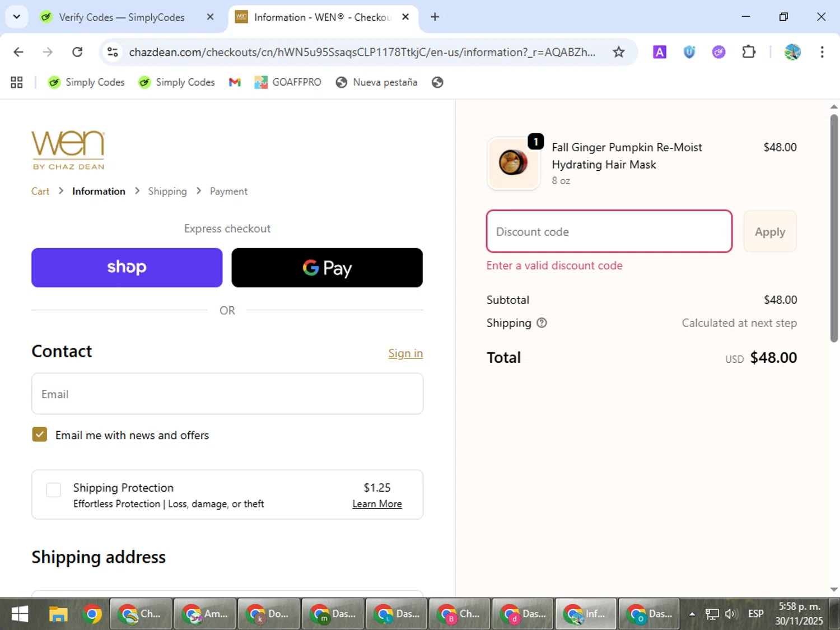The height and width of the screenshot is (630, 840).
Task: Open the blue shield extension
Action: (689, 52)
